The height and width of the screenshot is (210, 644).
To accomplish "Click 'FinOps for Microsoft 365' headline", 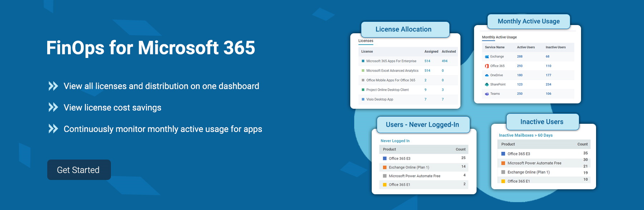I will click(151, 48).
